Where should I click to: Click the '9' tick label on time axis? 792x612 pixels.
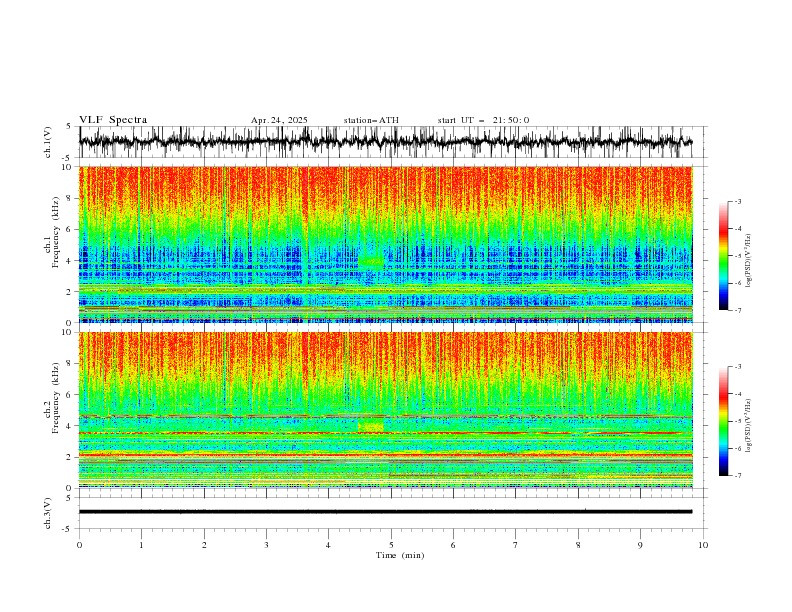tap(640, 545)
